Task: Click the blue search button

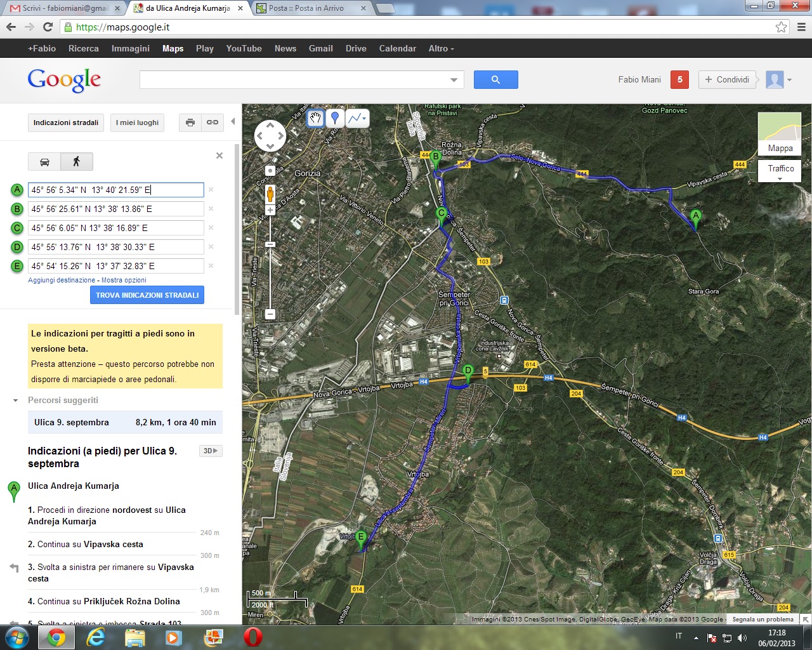Action: click(496, 79)
